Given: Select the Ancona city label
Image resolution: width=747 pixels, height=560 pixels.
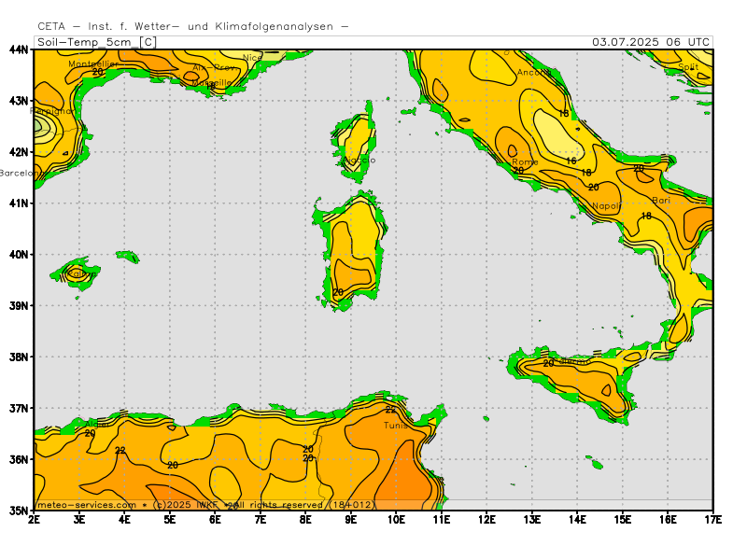Looking at the screenshot, I should pos(534,73).
